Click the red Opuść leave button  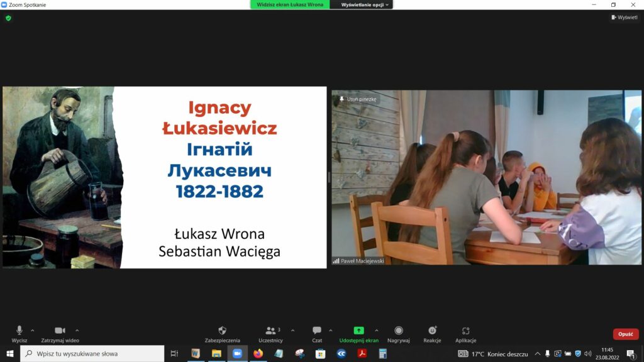click(x=625, y=334)
